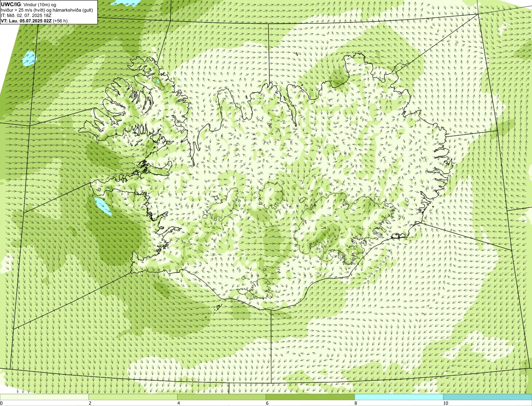The image size is (532, 406).
Task: Click the 'IT: Mið. 02. 07. 2025 18Z' line
Action: [x=26, y=15]
